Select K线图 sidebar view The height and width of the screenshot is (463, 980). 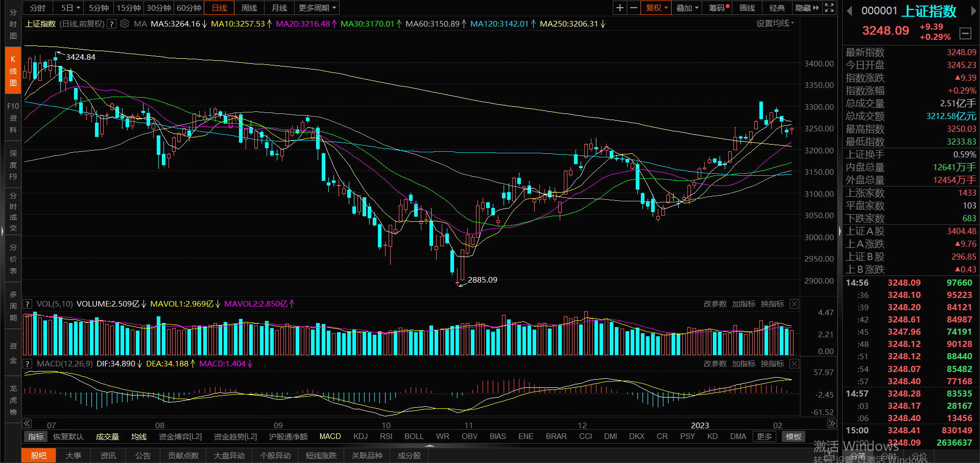click(13, 71)
